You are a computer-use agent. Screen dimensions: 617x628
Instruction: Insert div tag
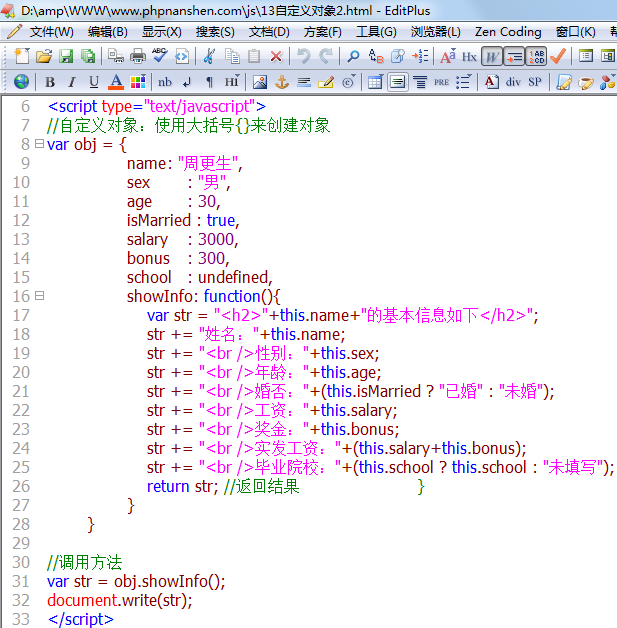coord(513,82)
